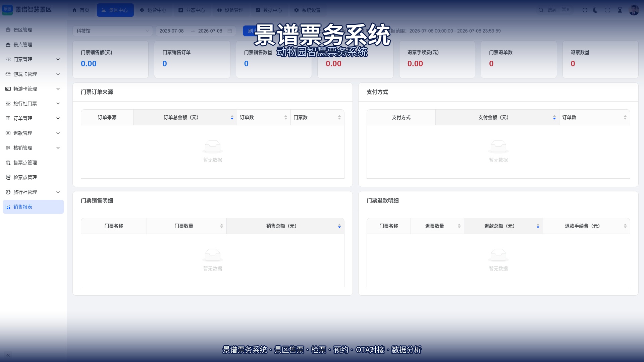Go to the 首页 tab
This screenshot has height=362, width=644.
click(81, 10)
